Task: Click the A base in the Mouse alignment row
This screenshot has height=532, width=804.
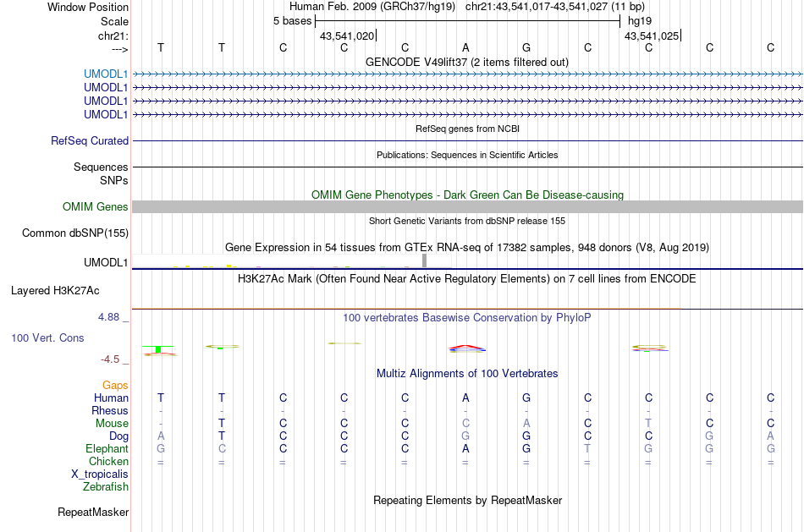Action: [526, 424]
